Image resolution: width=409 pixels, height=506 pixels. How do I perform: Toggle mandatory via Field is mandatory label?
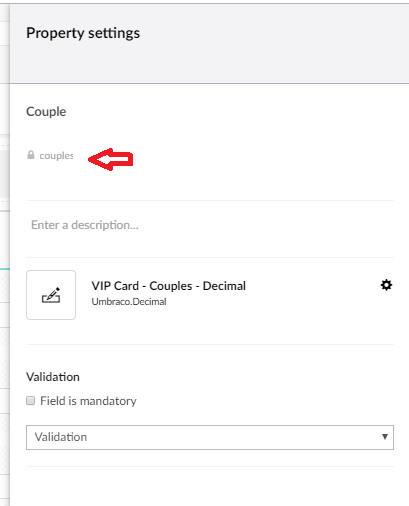coord(88,401)
